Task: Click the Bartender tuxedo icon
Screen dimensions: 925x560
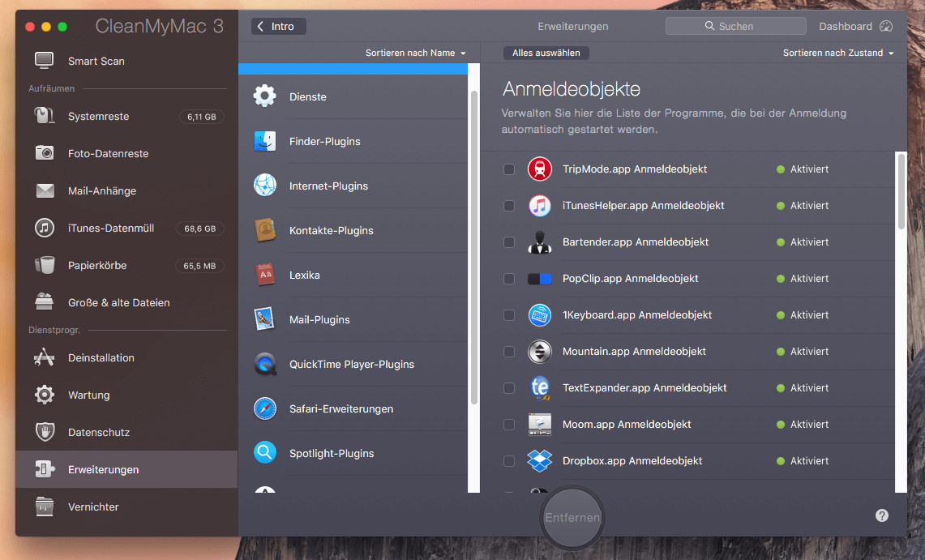Action: pos(539,242)
